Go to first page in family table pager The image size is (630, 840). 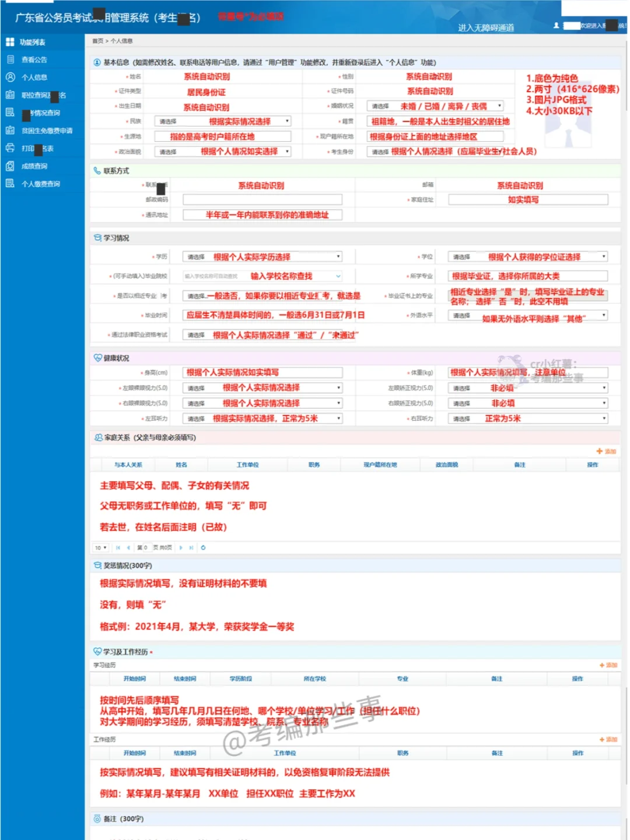118,548
